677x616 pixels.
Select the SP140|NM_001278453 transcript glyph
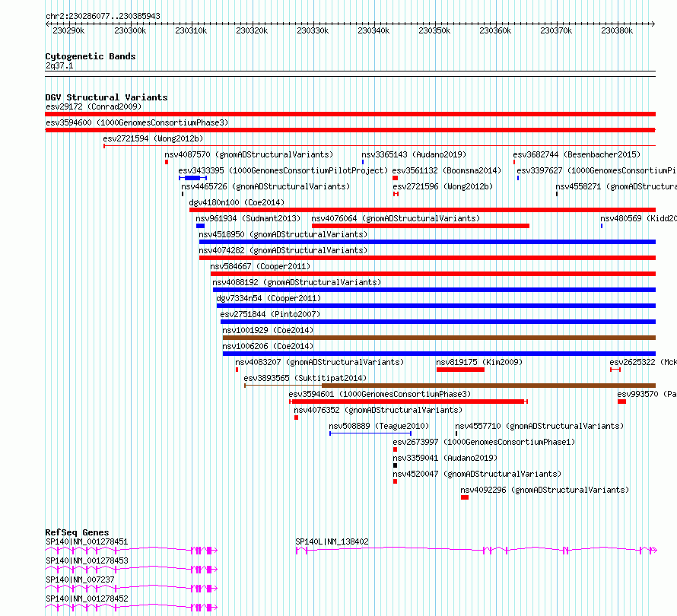132,570
